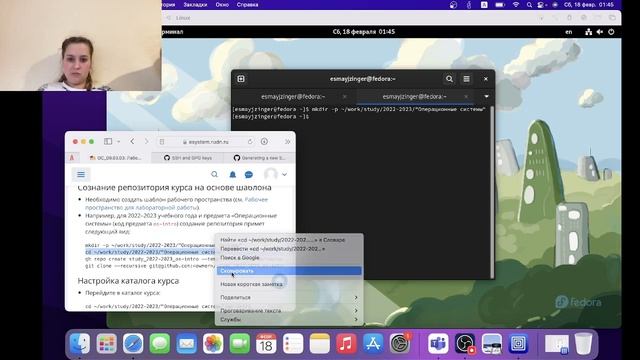
Task: Close second terminal tab
Action: tap(466, 97)
